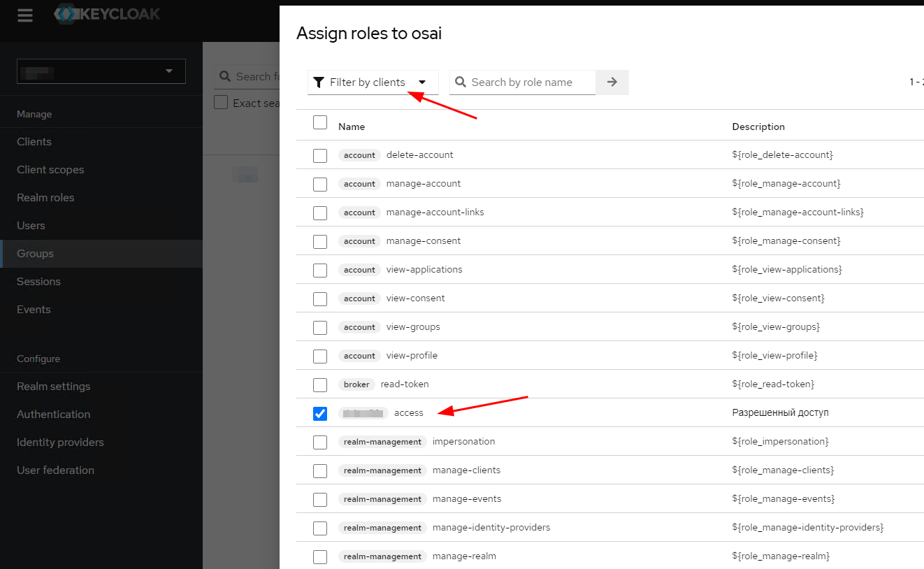Click the Search by role name field
Viewport: 924px width, 569px height.
530,82
